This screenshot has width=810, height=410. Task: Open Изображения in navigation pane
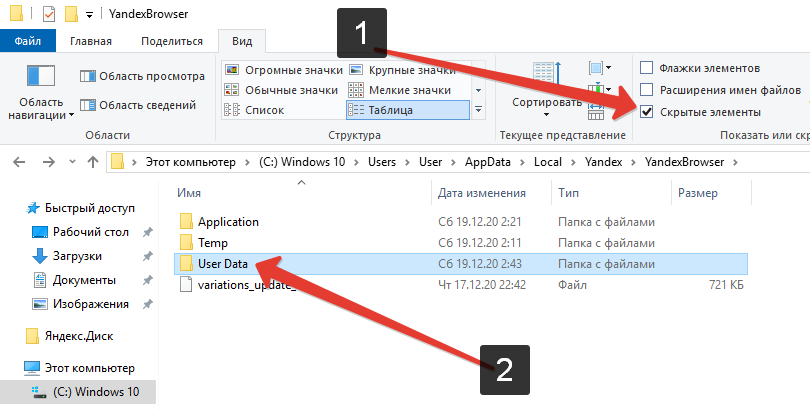point(90,304)
